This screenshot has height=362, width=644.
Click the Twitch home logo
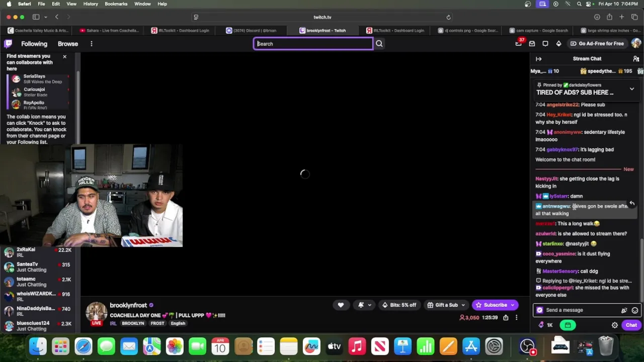(8, 44)
